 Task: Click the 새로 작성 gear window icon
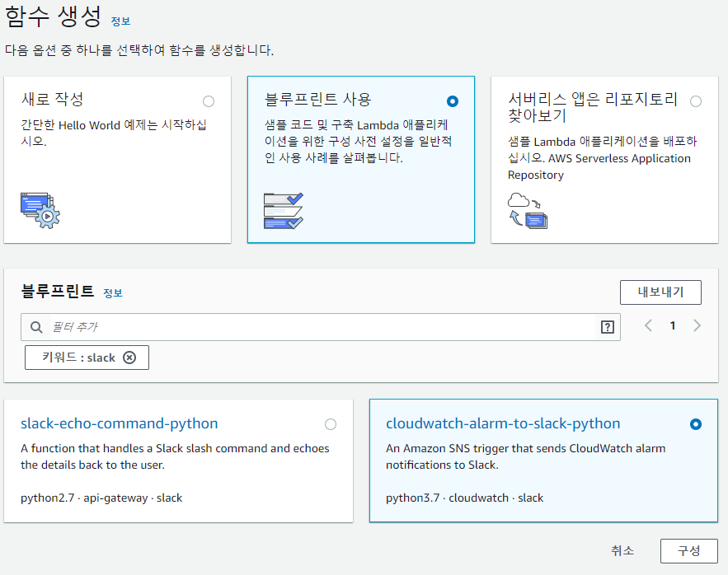(x=40, y=210)
